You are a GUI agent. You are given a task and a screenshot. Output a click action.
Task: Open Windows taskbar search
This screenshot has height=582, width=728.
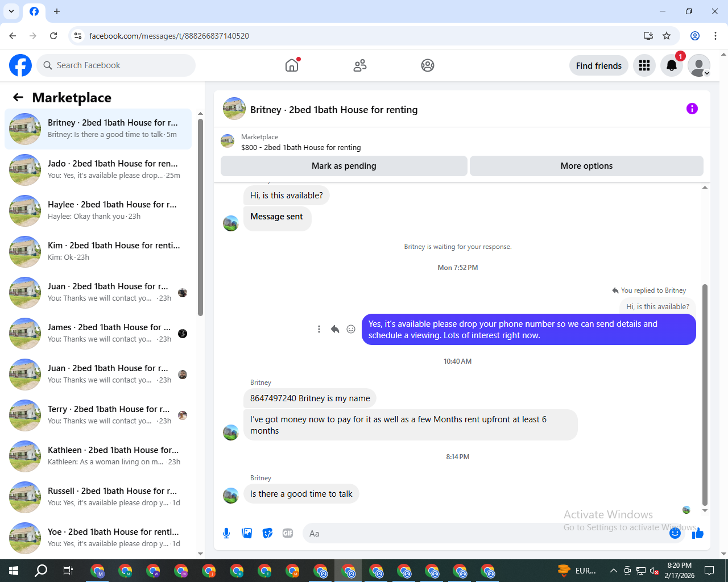[41, 571]
